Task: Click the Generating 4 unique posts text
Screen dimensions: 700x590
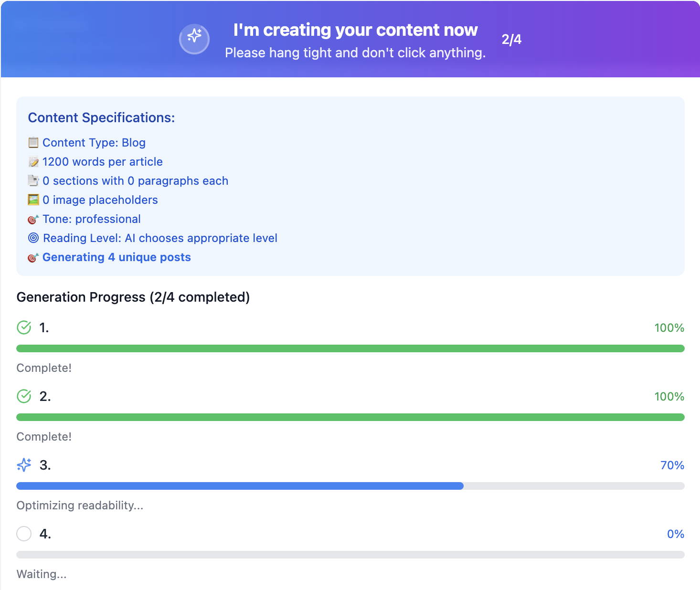Action: 117,257
